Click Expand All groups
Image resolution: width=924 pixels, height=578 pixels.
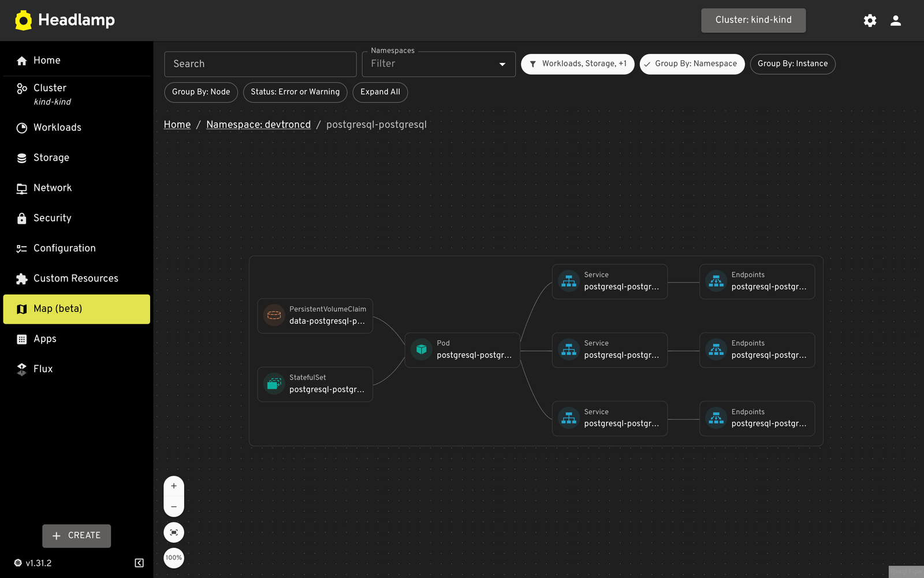[x=380, y=92]
